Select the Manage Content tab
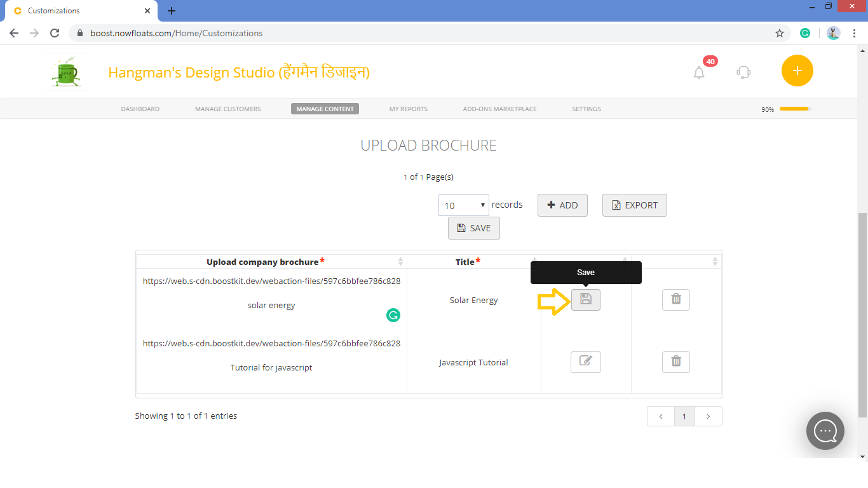The width and height of the screenshot is (868, 488). [325, 109]
